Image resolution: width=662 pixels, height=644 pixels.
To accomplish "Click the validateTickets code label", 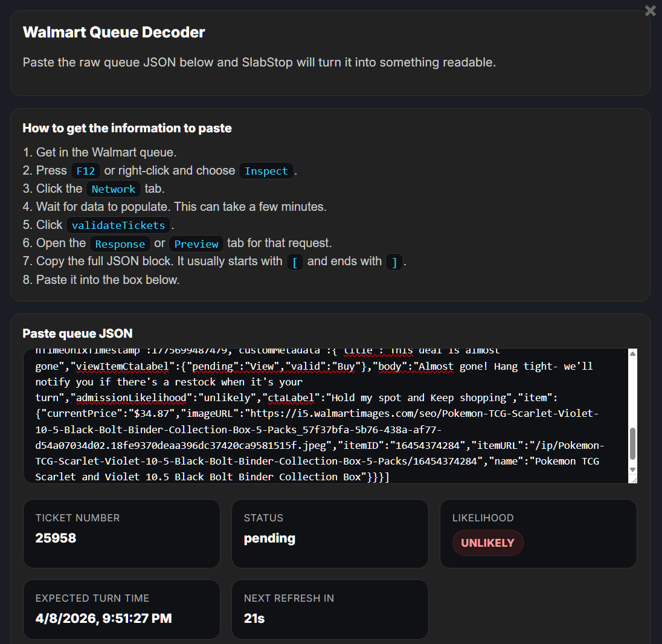I will pyautogui.click(x=118, y=225).
